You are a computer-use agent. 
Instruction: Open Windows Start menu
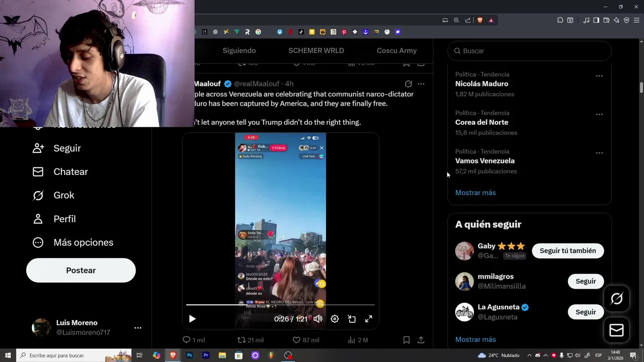pyautogui.click(x=8, y=355)
